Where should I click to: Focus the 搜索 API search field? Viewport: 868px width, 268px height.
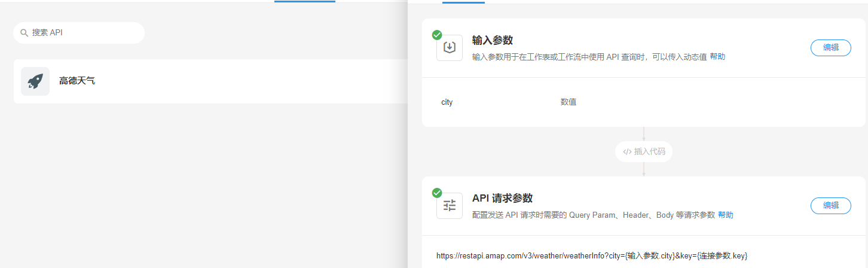pyautogui.click(x=84, y=33)
